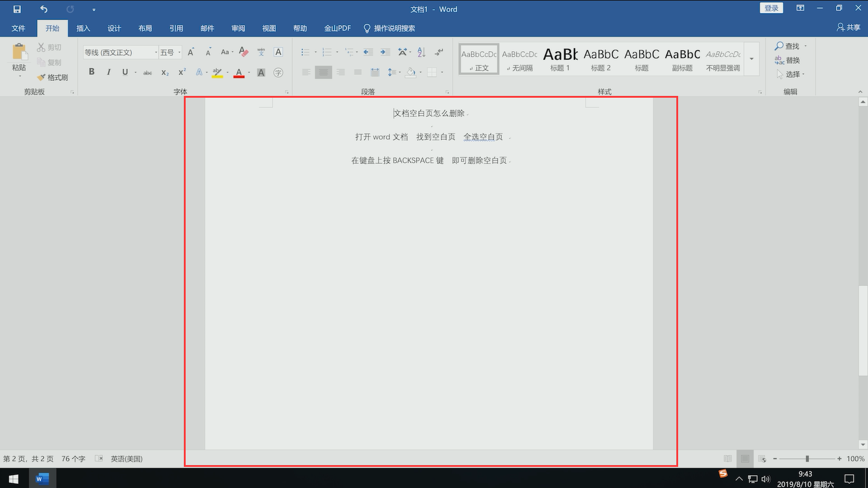The width and height of the screenshot is (868, 488).
Task: Save the document with the floppy disk icon
Action: [17, 9]
